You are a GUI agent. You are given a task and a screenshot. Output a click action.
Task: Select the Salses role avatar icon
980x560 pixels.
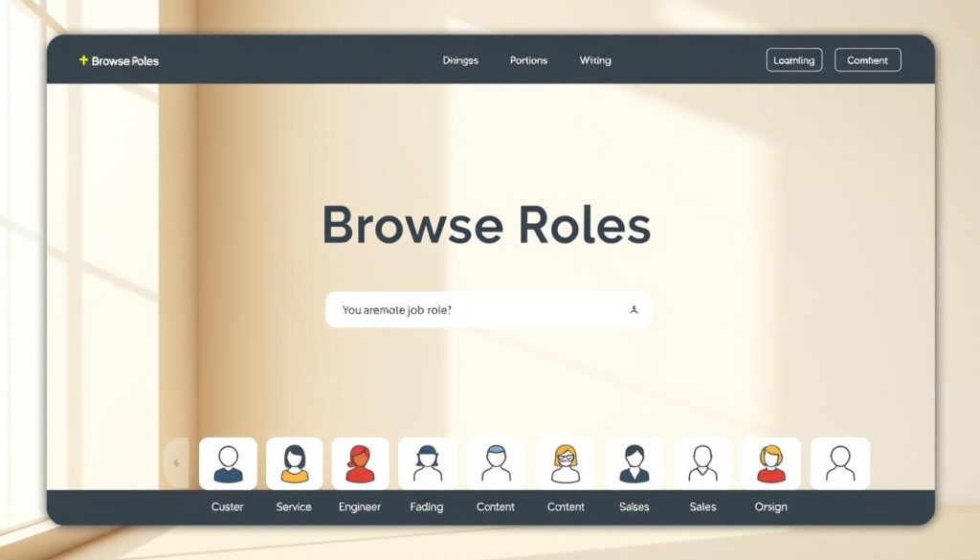(634, 464)
